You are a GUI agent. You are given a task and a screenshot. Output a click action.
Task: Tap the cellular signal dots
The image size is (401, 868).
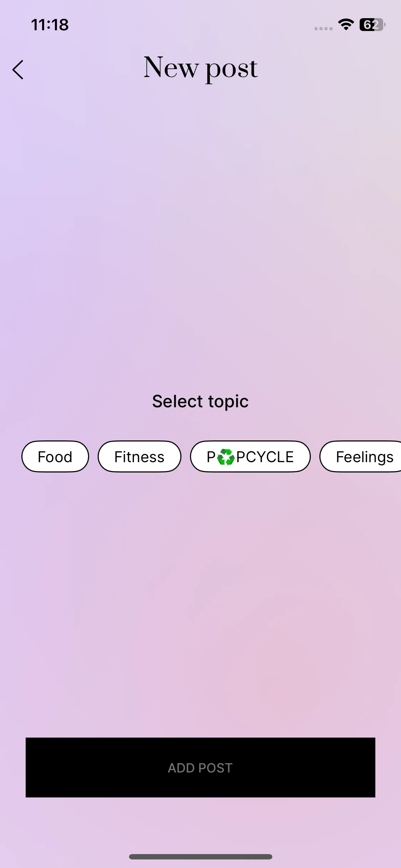coord(323,29)
